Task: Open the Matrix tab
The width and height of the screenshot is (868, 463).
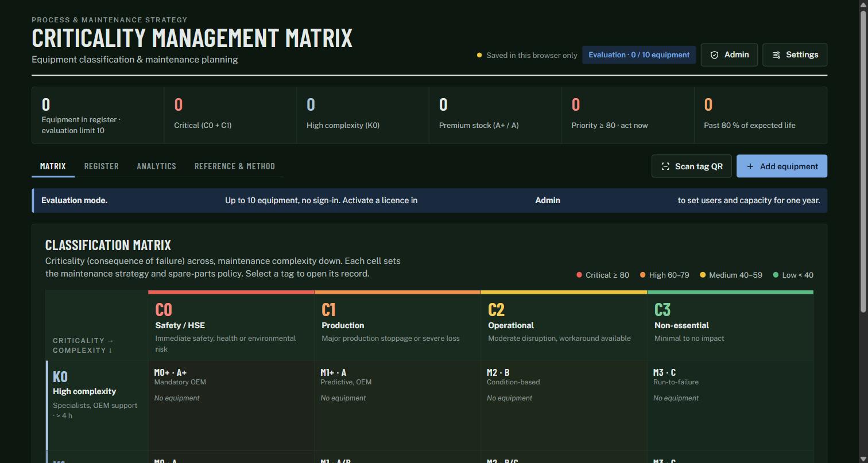Action: tap(53, 166)
